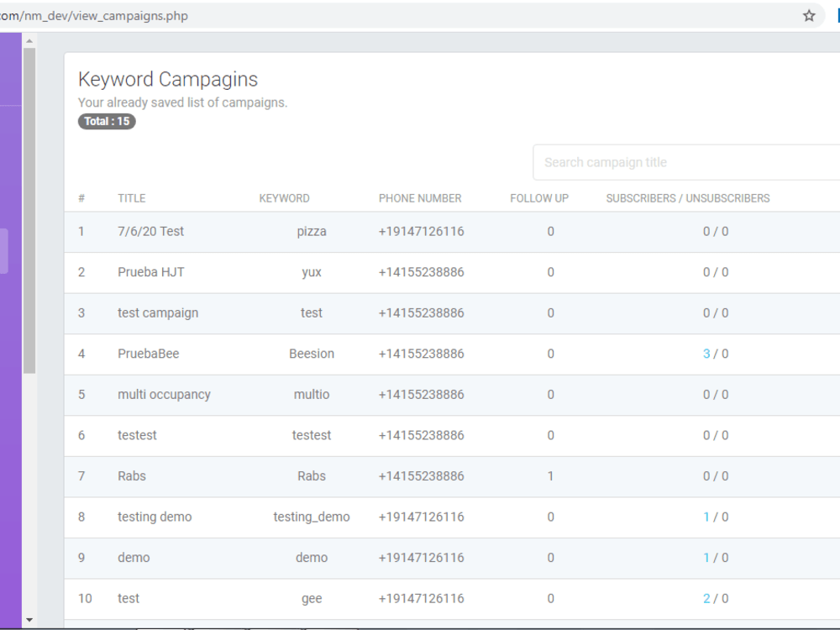Select the Rabs campaign row title
Screen dimensions: 840x630
[132, 475]
